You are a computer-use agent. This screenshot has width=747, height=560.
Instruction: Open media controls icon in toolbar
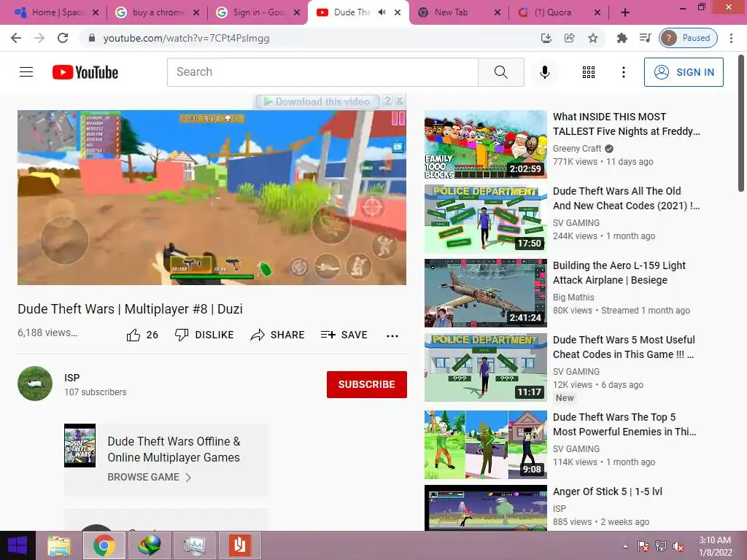tap(645, 38)
